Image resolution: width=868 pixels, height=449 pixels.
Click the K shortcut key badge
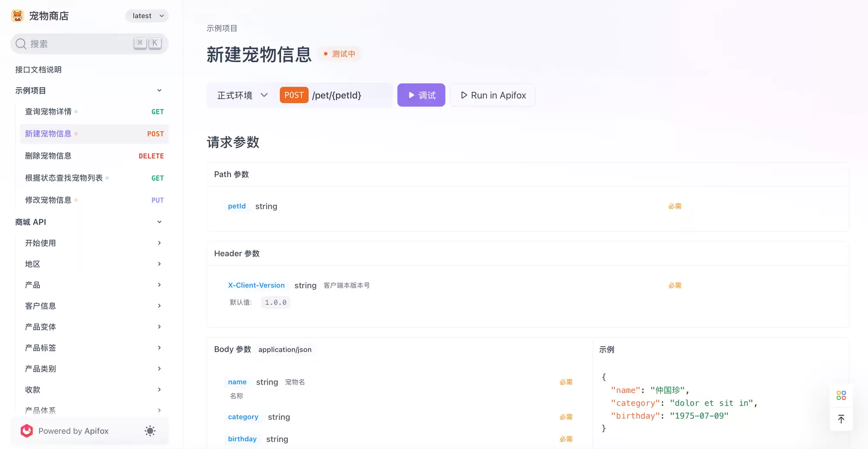coord(155,43)
